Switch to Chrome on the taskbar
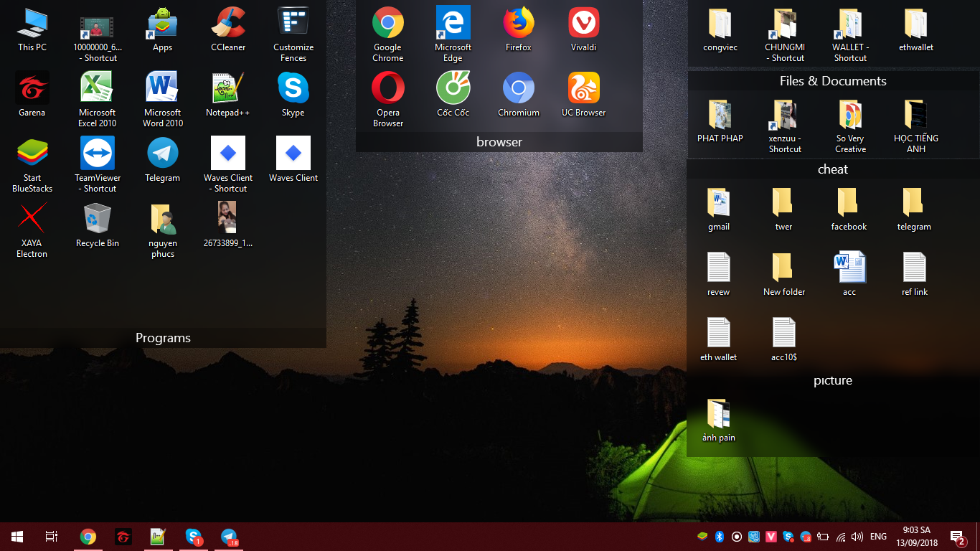The image size is (980, 551). tap(88, 537)
